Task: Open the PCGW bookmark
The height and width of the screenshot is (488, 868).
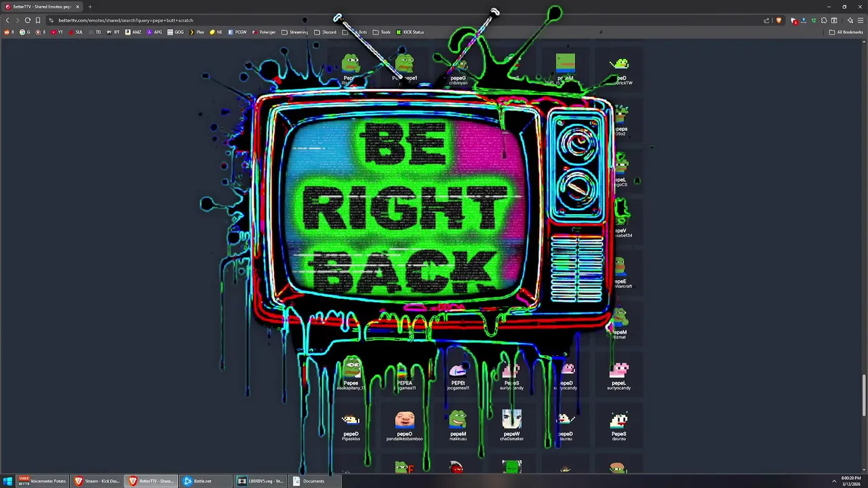Action: coord(237,32)
